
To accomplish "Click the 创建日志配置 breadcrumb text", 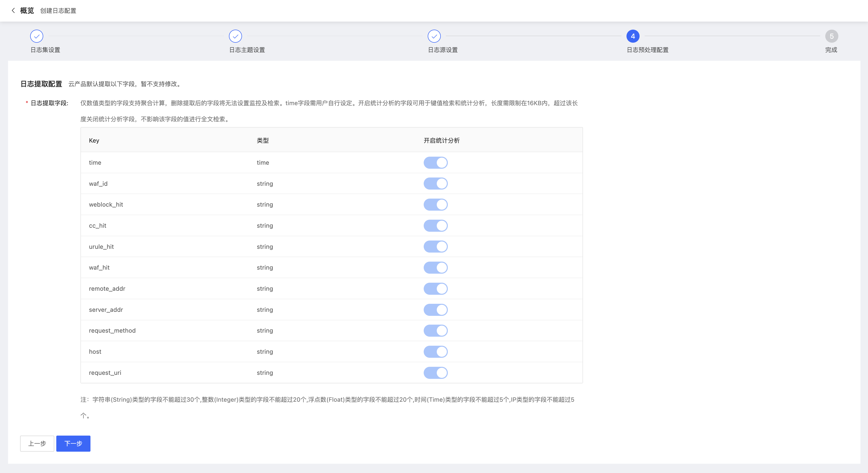I will click(58, 11).
